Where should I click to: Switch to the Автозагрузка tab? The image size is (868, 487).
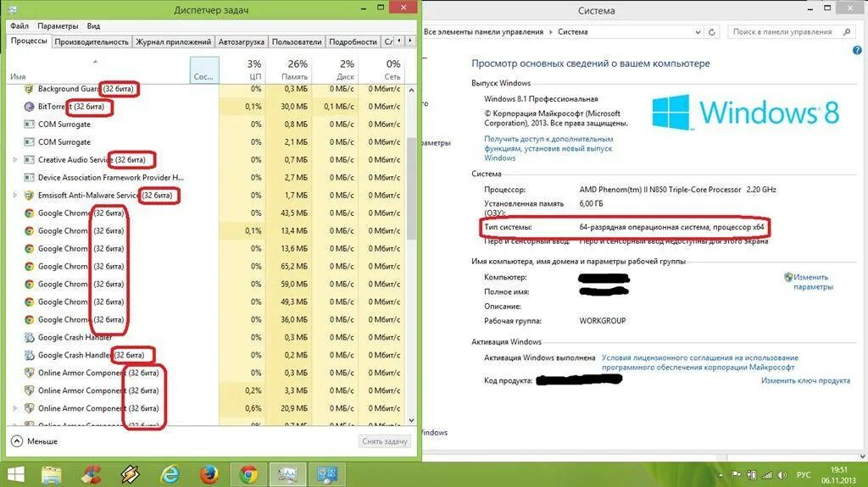tap(242, 42)
